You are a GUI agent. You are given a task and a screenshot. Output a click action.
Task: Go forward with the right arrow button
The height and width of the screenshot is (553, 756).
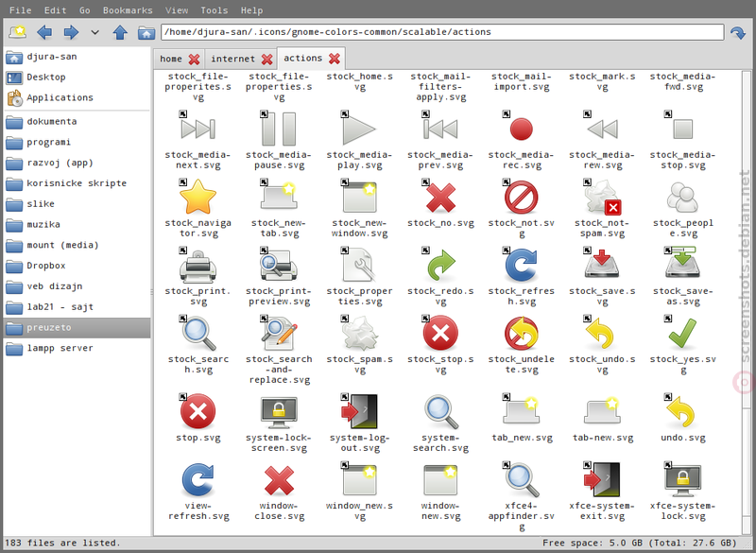point(71,32)
